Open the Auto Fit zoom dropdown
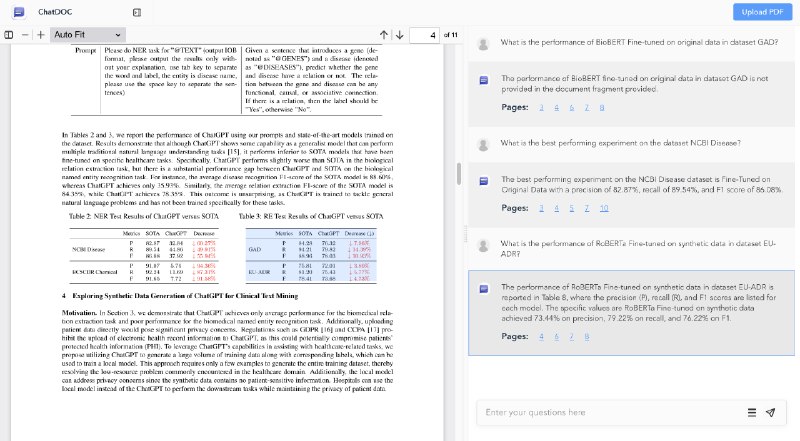 pos(88,35)
